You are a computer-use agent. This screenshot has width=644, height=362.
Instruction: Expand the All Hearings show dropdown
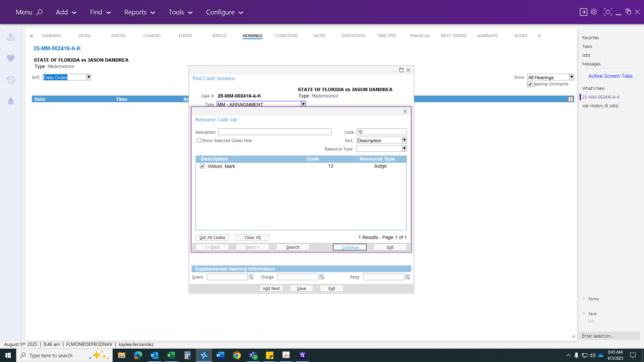click(x=572, y=77)
